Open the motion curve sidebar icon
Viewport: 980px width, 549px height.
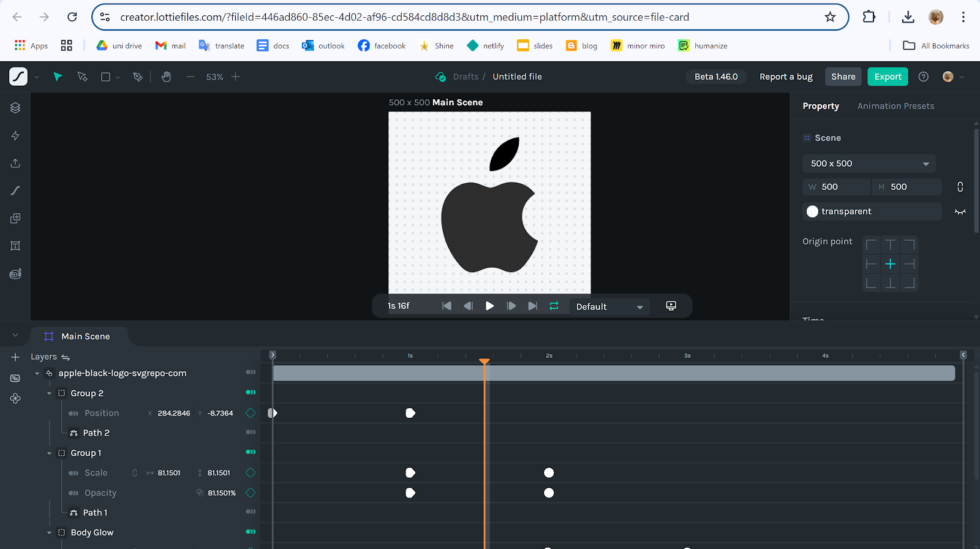coord(15,191)
